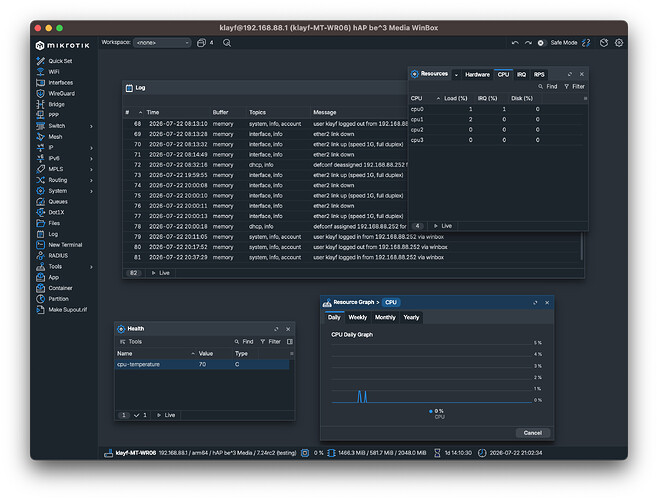Click Find in Health window
Viewport: 657px width, 500px height.
244,342
